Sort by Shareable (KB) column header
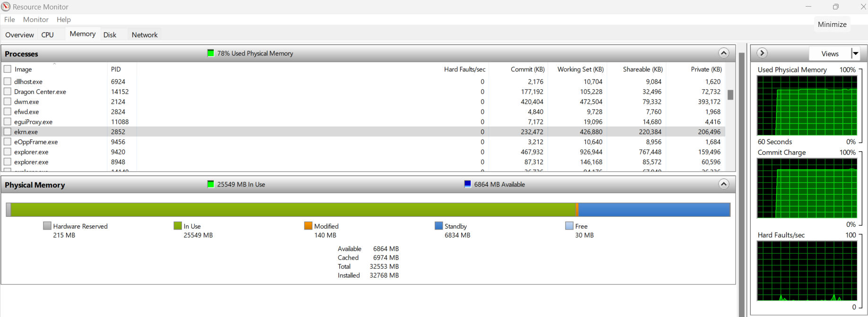868x317 pixels. tap(643, 69)
